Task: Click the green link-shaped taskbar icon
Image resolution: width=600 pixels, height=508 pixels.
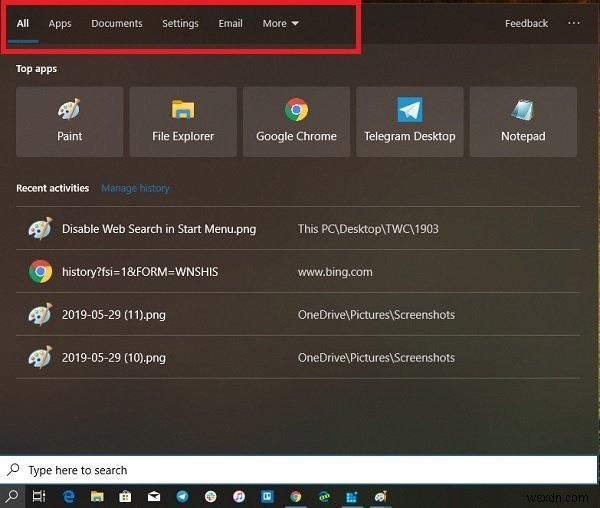Action: 324,497
